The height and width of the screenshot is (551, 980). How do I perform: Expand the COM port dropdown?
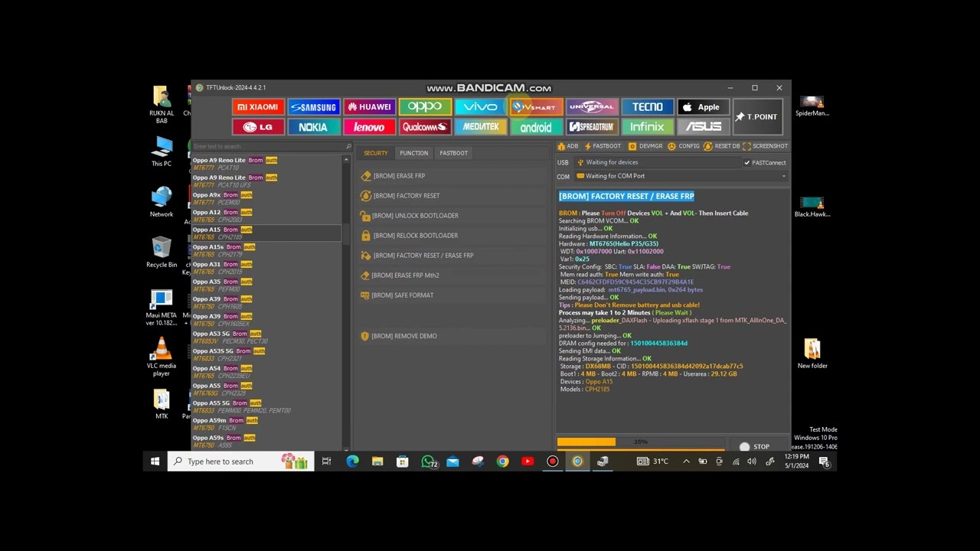click(x=783, y=176)
